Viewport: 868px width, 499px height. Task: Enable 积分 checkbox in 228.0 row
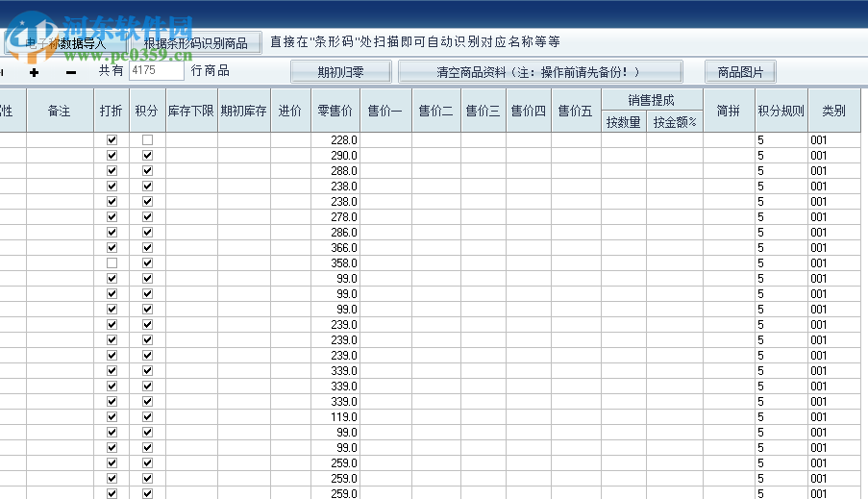[147, 139]
